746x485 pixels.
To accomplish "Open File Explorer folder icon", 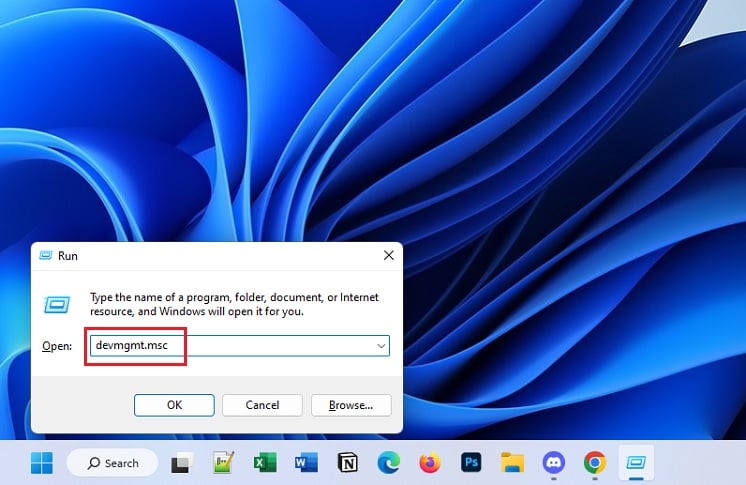I will point(512,463).
